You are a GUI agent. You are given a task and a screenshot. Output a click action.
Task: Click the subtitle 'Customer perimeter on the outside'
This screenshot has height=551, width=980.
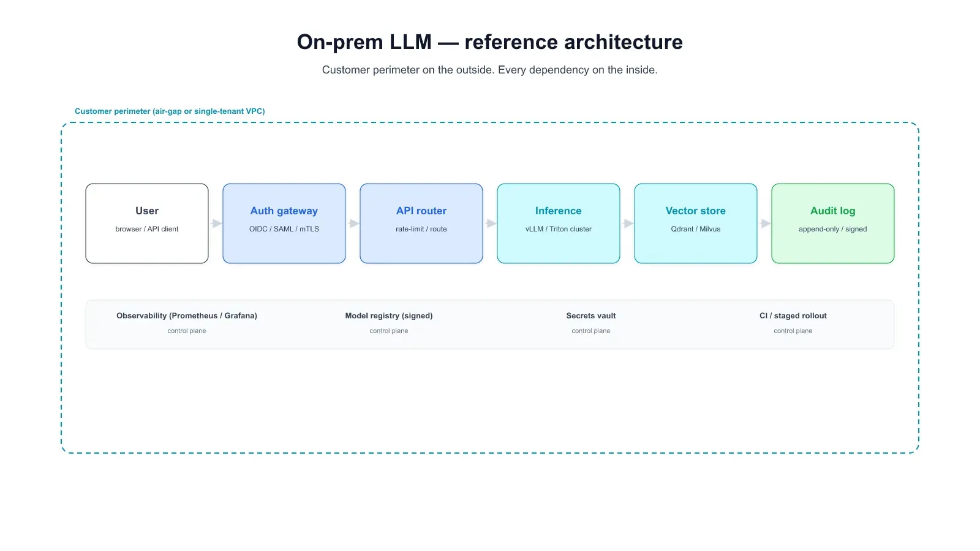407,70
